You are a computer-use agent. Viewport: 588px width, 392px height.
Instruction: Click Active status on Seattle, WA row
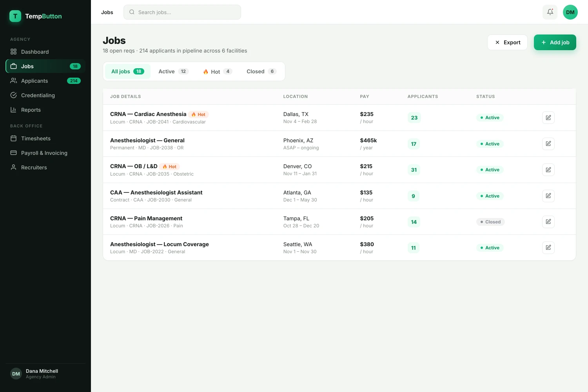point(490,248)
